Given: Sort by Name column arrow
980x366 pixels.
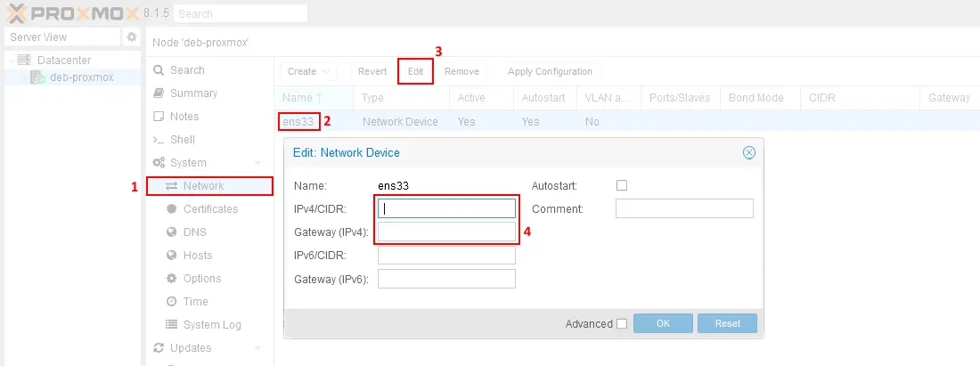Looking at the screenshot, I should tap(320, 97).
